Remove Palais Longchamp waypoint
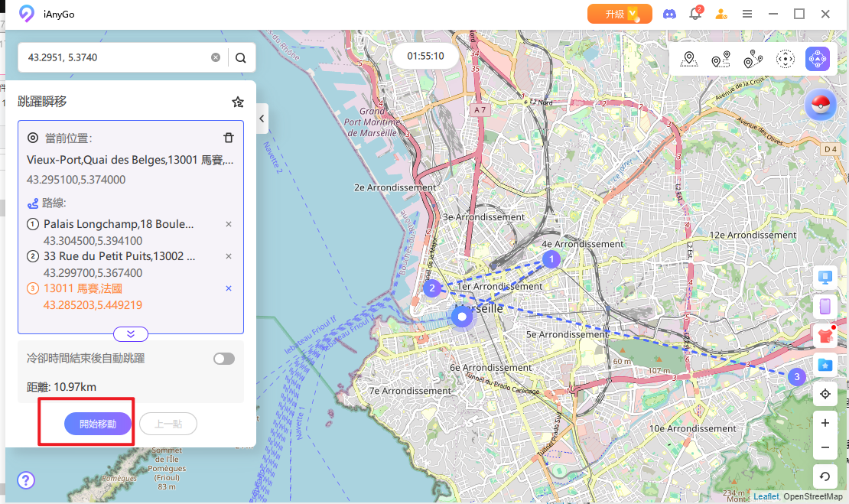The width and height of the screenshot is (849, 504). pyautogui.click(x=229, y=224)
